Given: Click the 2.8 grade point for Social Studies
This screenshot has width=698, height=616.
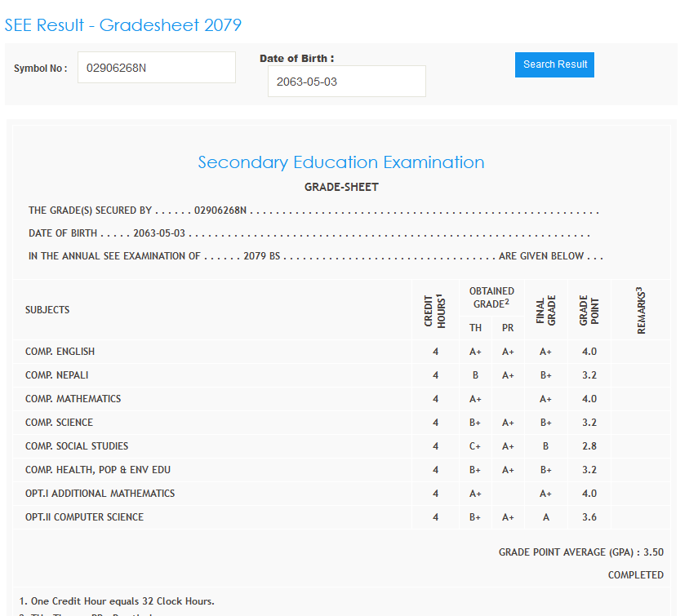Looking at the screenshot, I should [x=589, y=446].
